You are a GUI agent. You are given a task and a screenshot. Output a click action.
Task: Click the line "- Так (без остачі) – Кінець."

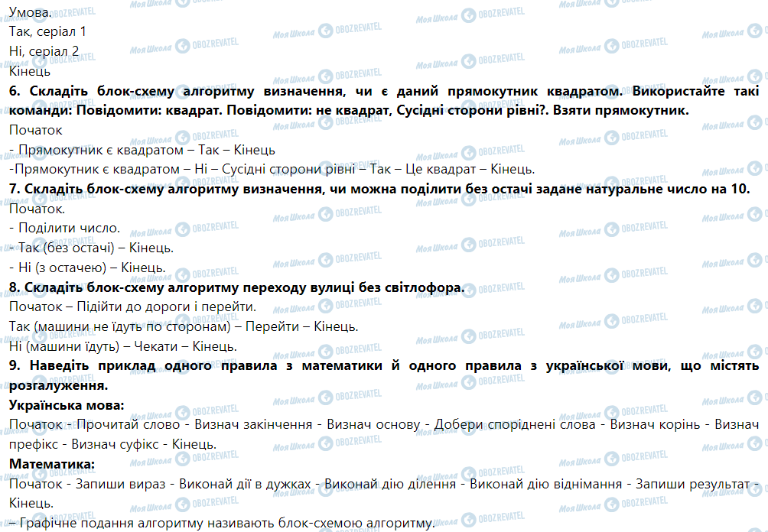tap(92, 248)
